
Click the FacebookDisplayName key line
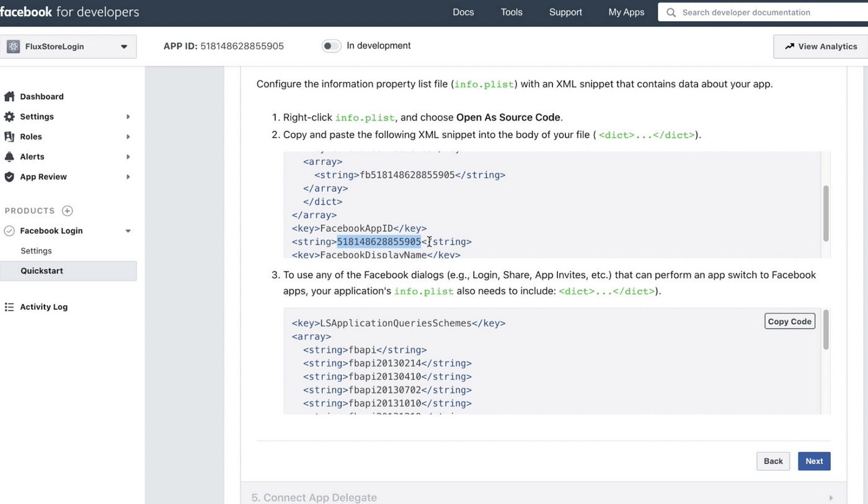tap(376, 255)
